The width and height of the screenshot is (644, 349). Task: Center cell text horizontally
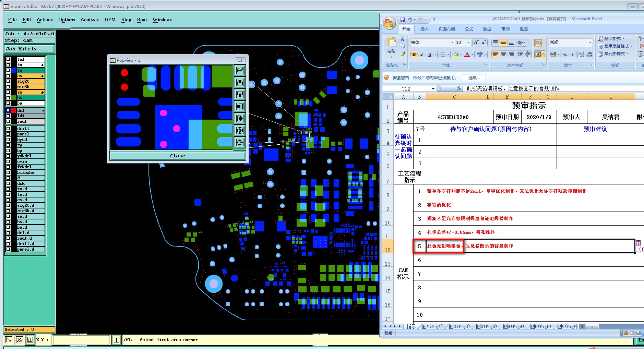coord(503,54)
